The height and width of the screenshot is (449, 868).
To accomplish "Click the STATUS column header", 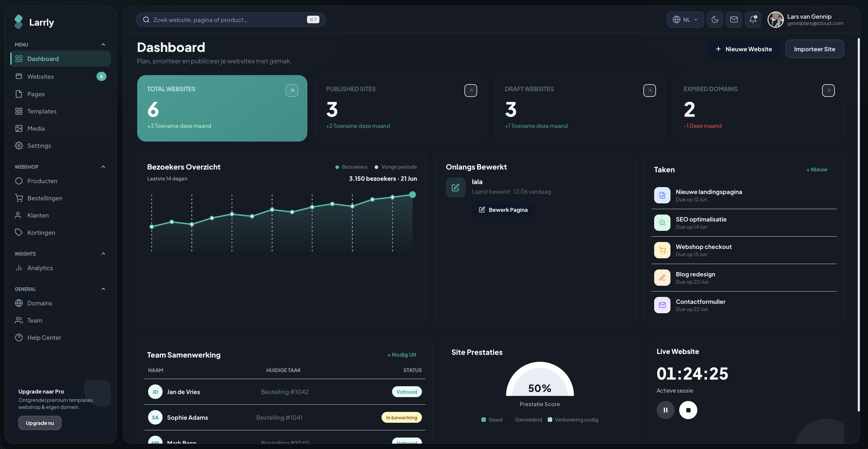I will click(x=412, y=370).
